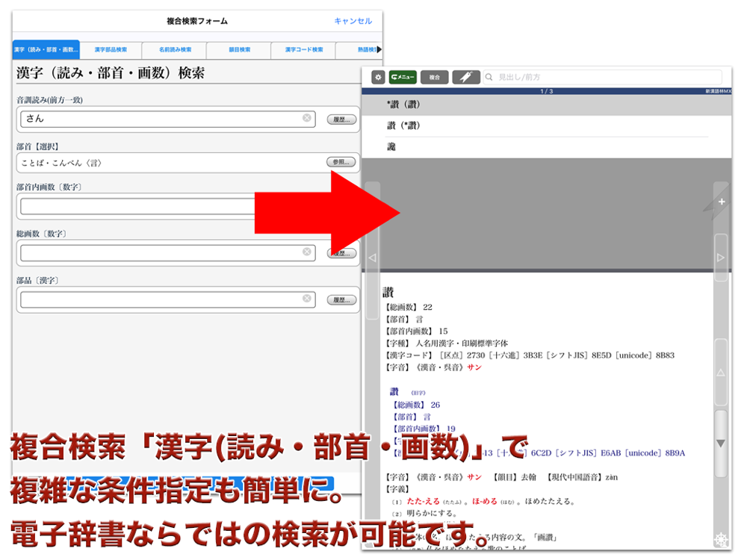Select the result row 讒
The height and width of the screenshot is (560, 747).
tap(547, 146)
